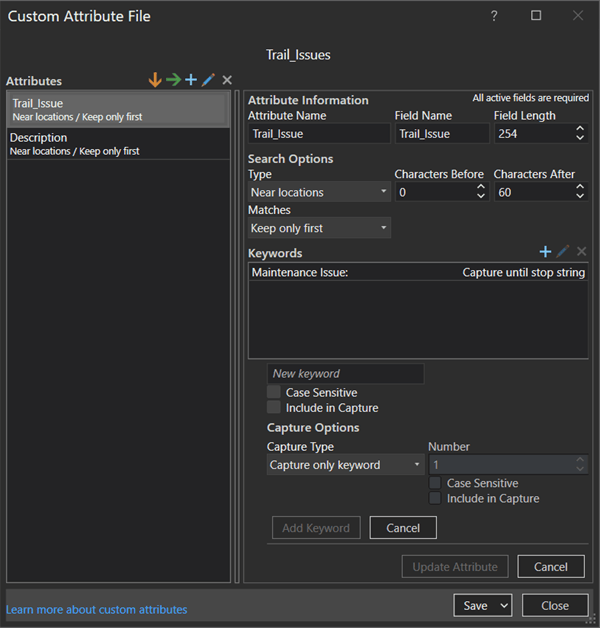Click the Field Length value 254
Image resolution: width=600 pixels, height=628 pixels.
pyautogui.click(x=507, y=134)
